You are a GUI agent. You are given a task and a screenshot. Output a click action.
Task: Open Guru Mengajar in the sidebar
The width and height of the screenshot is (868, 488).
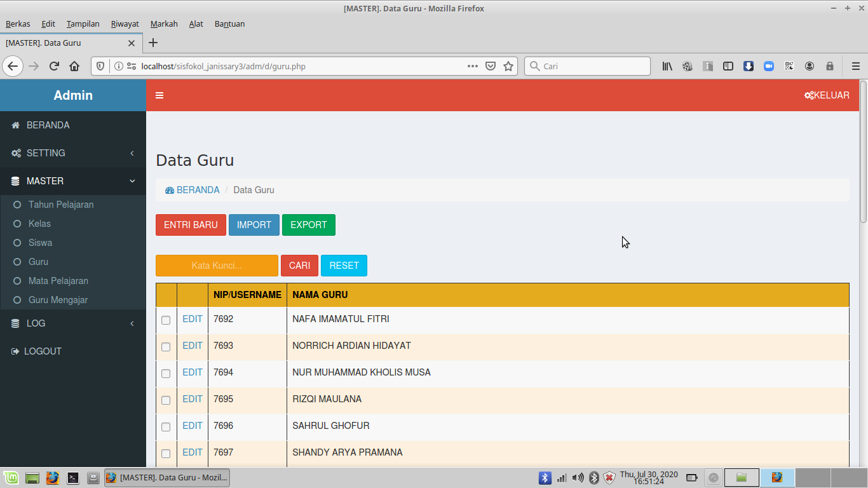58,300
